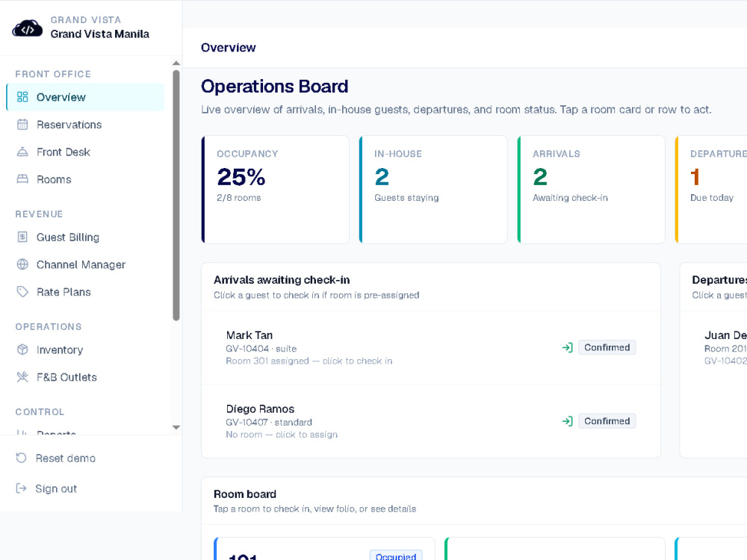Image resolution: width=747 pixels, height=560 pixels.
Task: Click the Sign out arrow icon
Action: click(21, 488)
